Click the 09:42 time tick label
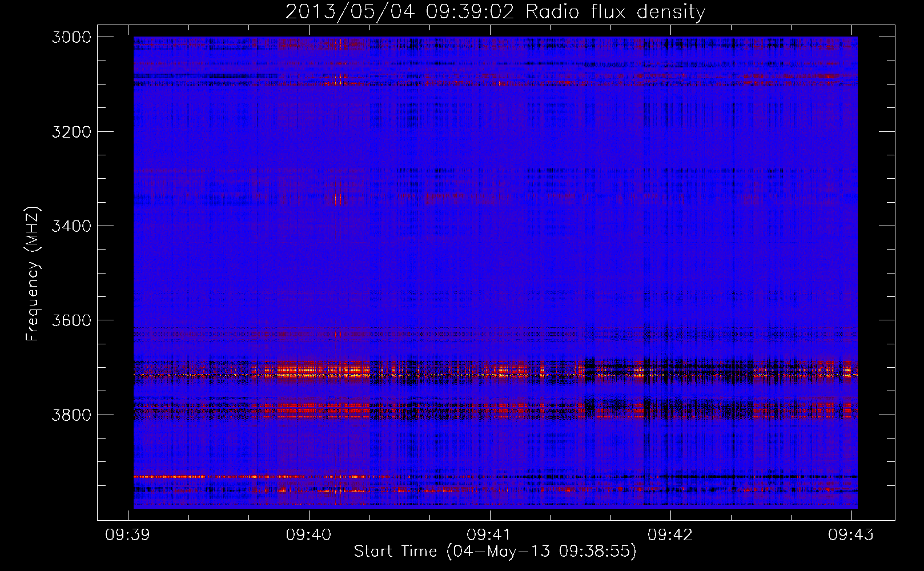This screenshot has height=571, width=924. (670, 534)
